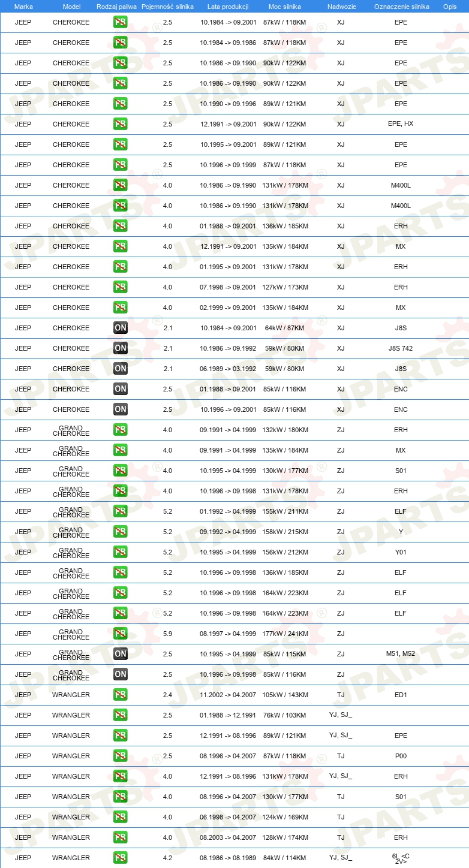Click diesel ON icon in J8S 742 row
The width and height of the screenshot is (469, 868).
click(x=121, y=348)
